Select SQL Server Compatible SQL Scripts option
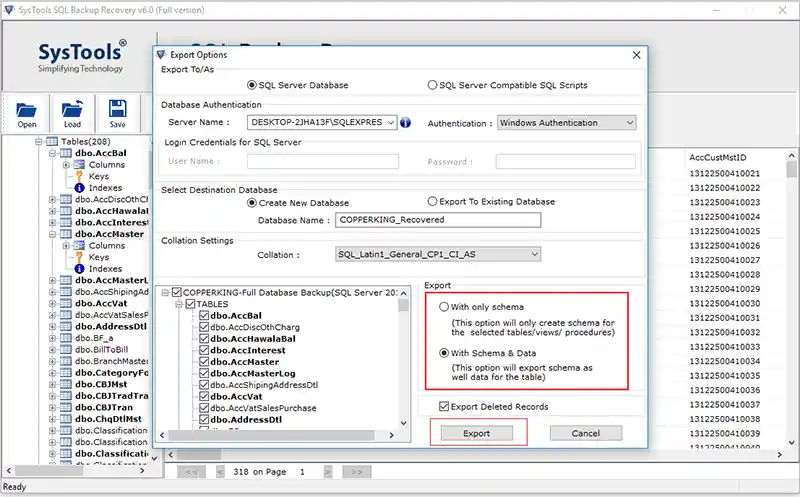 pos(432,85)
